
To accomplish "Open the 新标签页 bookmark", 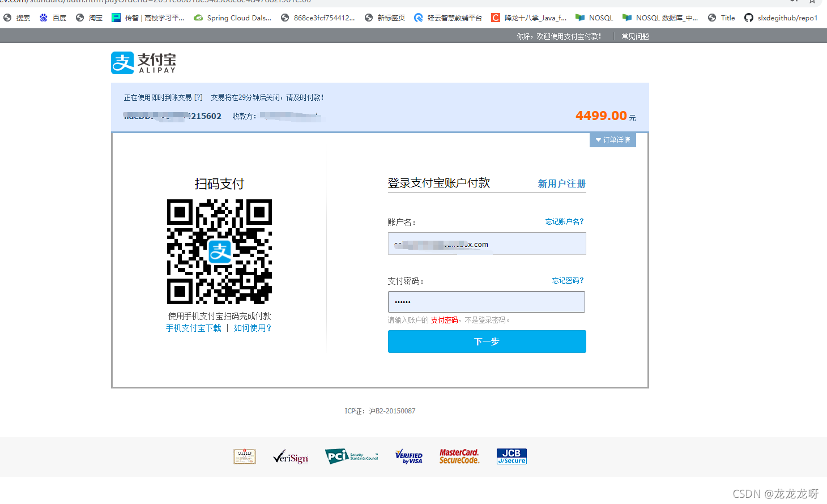I will point(385,18).
